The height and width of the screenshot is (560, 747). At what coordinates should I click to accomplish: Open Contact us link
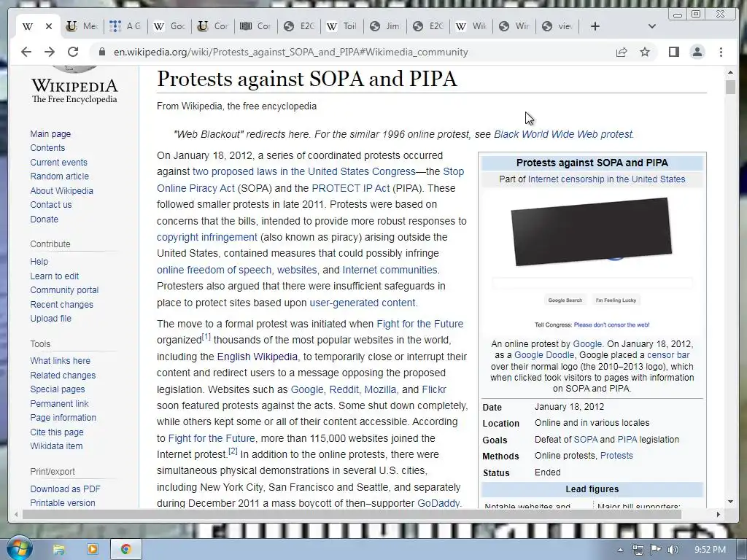coord(51,205)
